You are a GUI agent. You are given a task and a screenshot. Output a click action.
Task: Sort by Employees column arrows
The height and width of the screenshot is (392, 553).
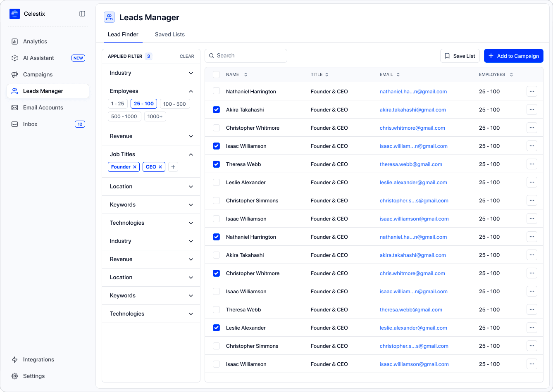[511, 74]
